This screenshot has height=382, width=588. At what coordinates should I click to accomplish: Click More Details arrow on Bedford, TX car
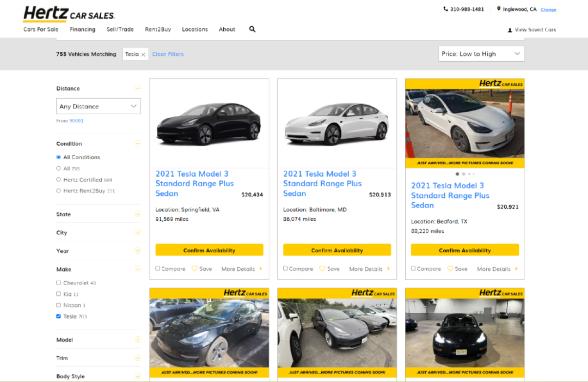(x=516, y=269)
